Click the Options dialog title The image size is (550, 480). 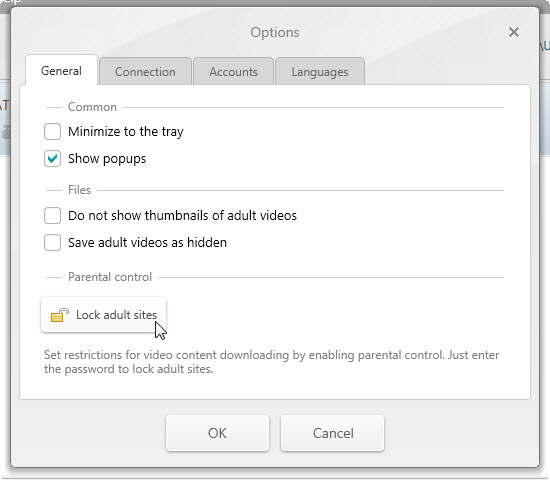(275, 32)
